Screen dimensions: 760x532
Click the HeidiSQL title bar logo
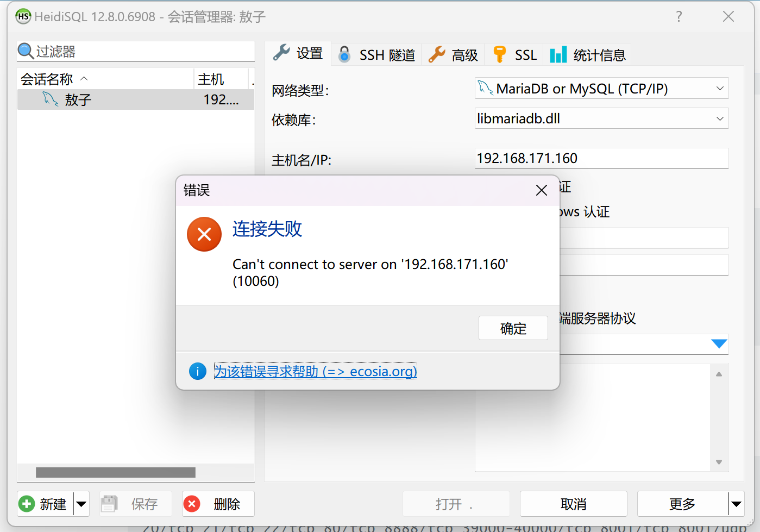23,16
